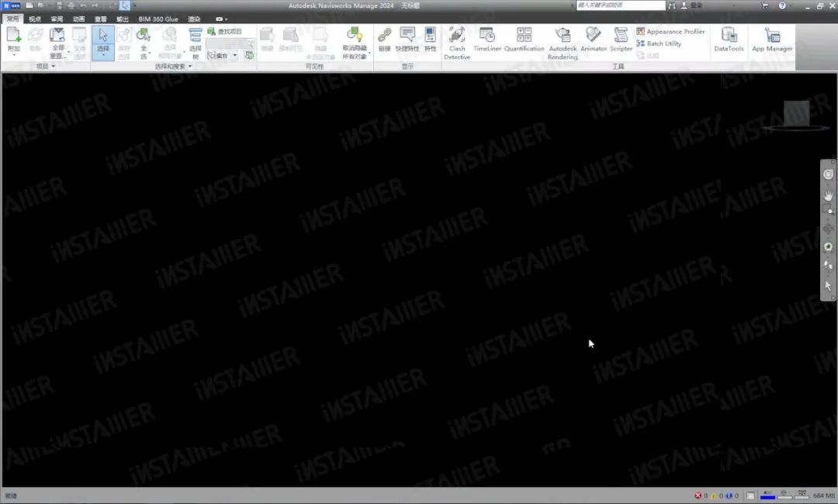Click Unhide All objects (取消隐藏所有对象)

(x=355, y=43)
